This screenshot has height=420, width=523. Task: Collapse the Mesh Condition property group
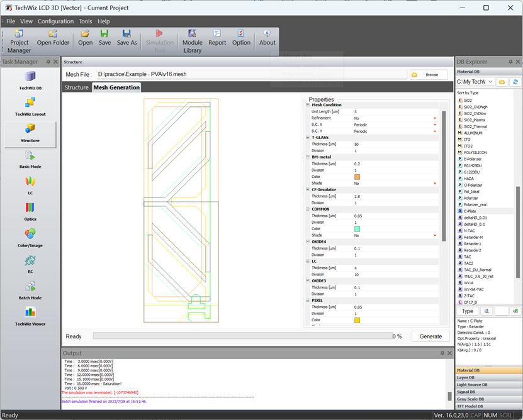coord(307,105)
